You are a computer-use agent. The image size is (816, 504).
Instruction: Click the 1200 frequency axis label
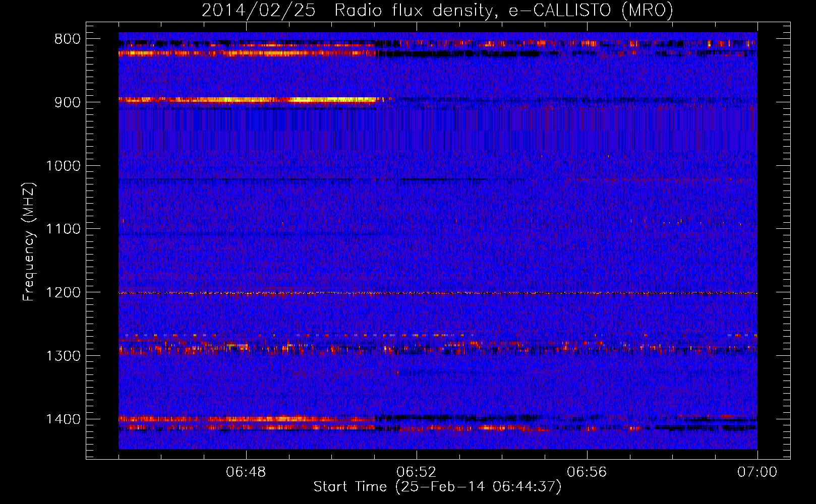coord(63,293)
